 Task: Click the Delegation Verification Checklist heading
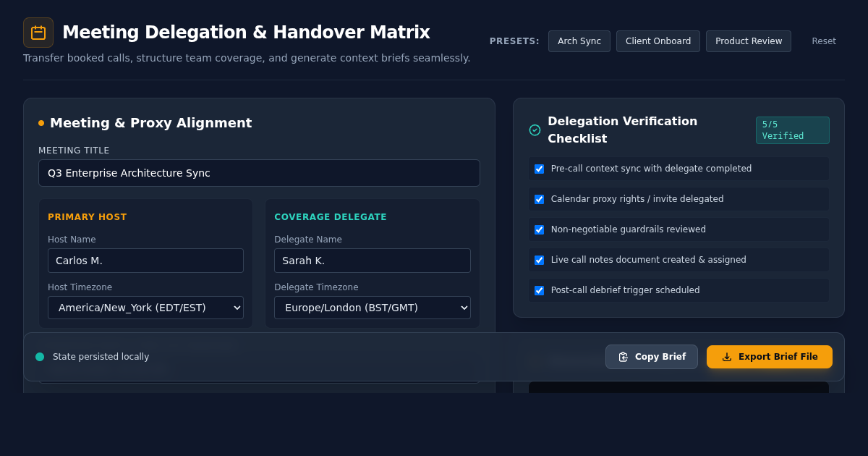[623, 130]
